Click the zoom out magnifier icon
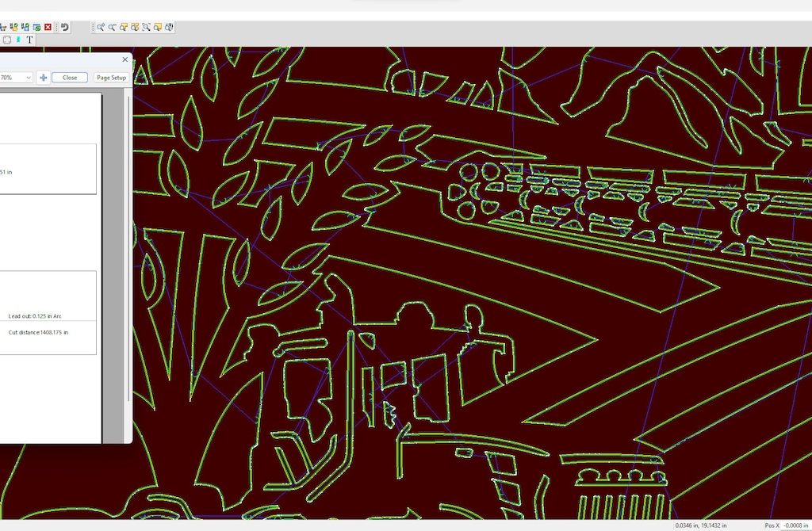This screenshot has height=531, width=812. tap(113, 27)
